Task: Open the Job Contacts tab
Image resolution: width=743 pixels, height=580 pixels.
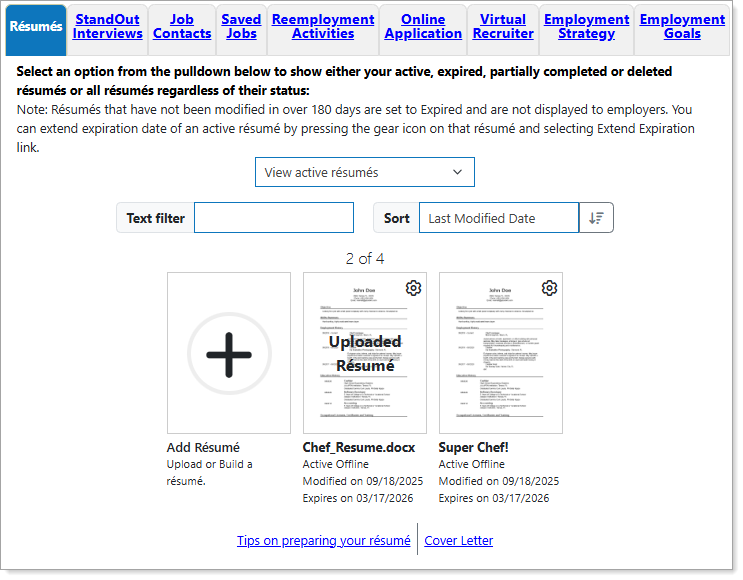Action: click(182, 27)
